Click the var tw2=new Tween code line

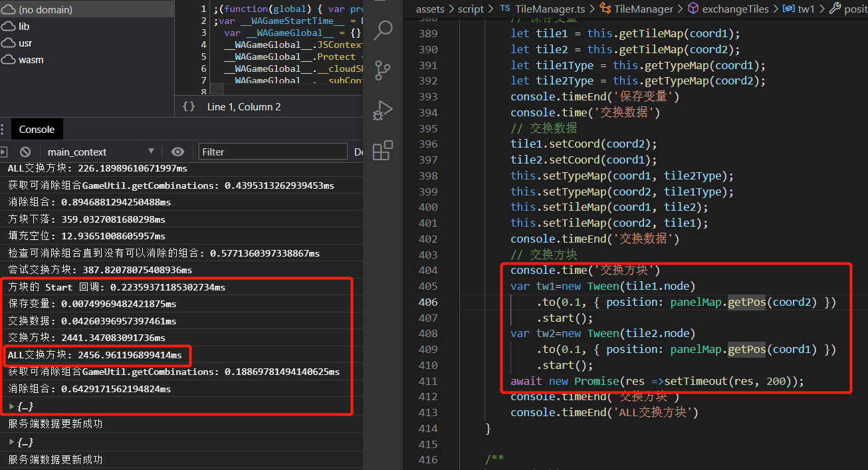click(x=602, y=333)
